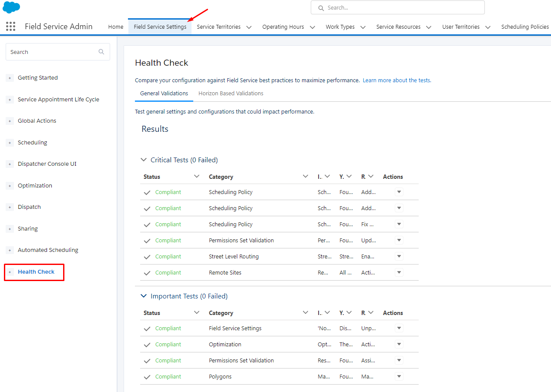This screenshot has height=392, width=551.
Task: Open actions dropdown for Remote Sites row
Action: click(x=399, y=272)
